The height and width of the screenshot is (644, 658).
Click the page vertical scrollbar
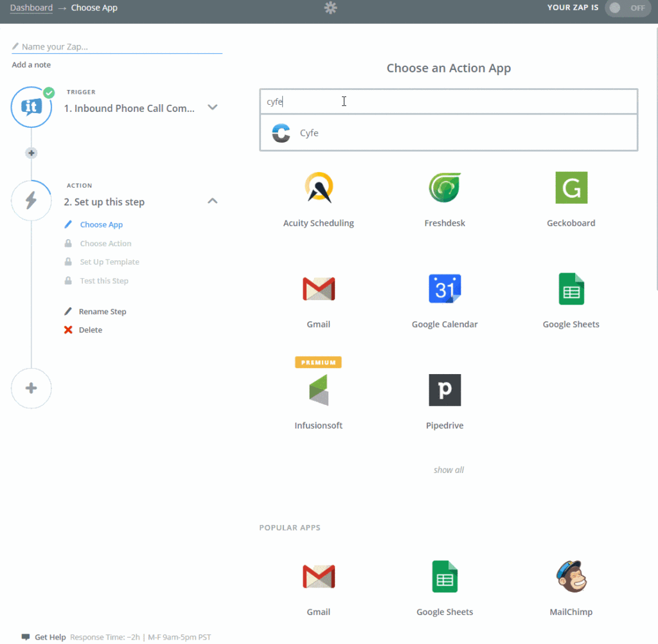pyautogui.click(x=657, y=157)
